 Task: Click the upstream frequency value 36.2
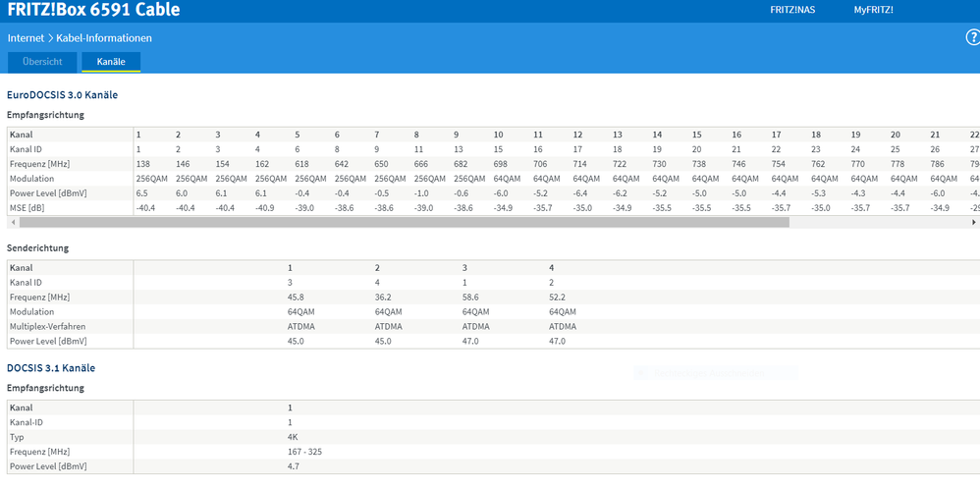pyautogui.click(x=383, y=297)
